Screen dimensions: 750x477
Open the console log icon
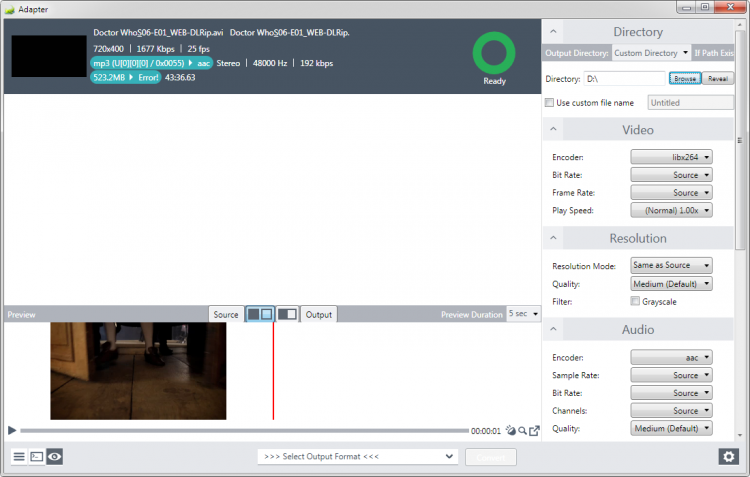pyautogui.click(x=37, y=457)
